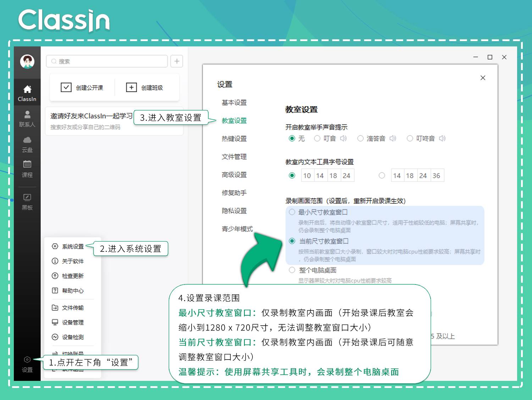Open 设备检测 from the popup menu
This screenshot has height=400, width=532.
(68, 337)
